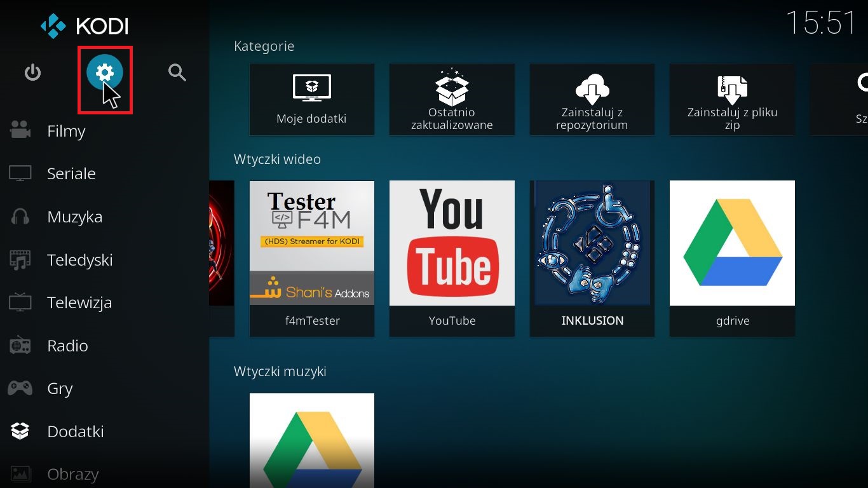
Task: Select Seriale in the sidebar
Action: pos(71,173)
